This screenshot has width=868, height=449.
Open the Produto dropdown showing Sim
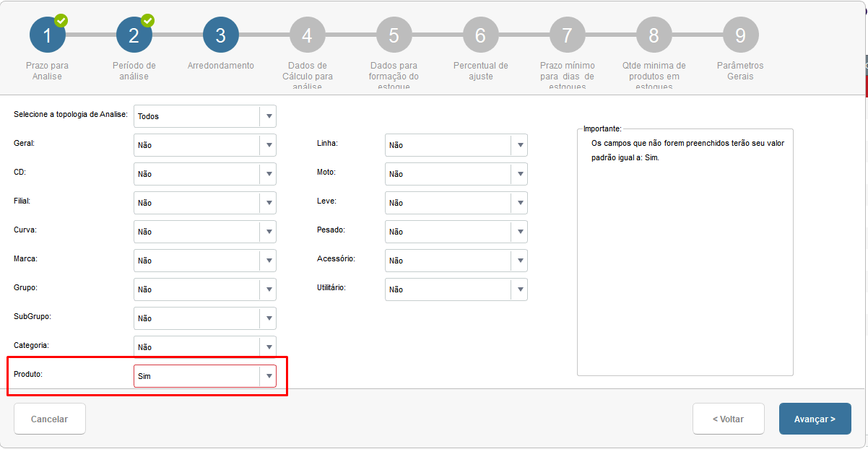(x=205, y=376)
